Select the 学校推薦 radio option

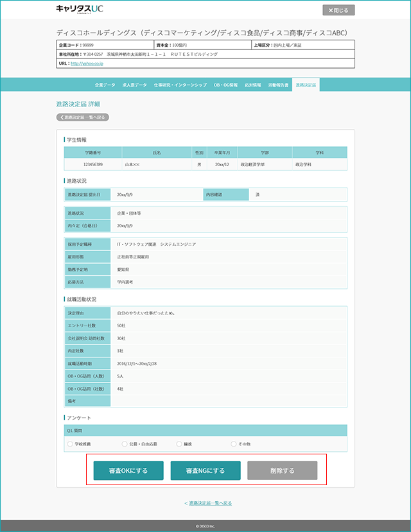click(x=70, y=444)
